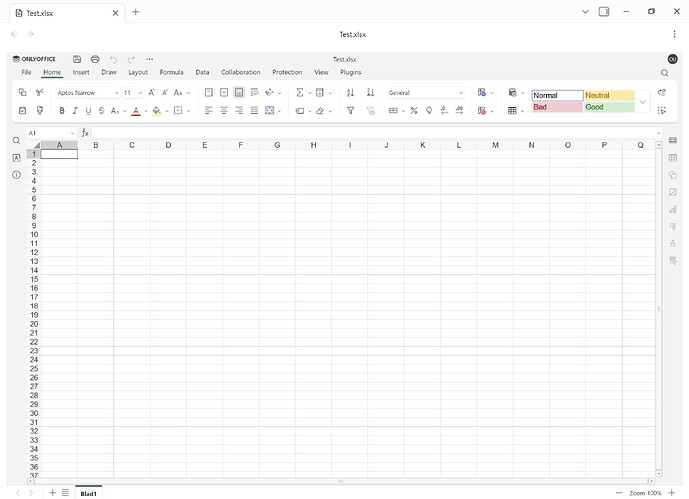Switch to the View tab
This screenshot has height=499, width=689.
321,72
